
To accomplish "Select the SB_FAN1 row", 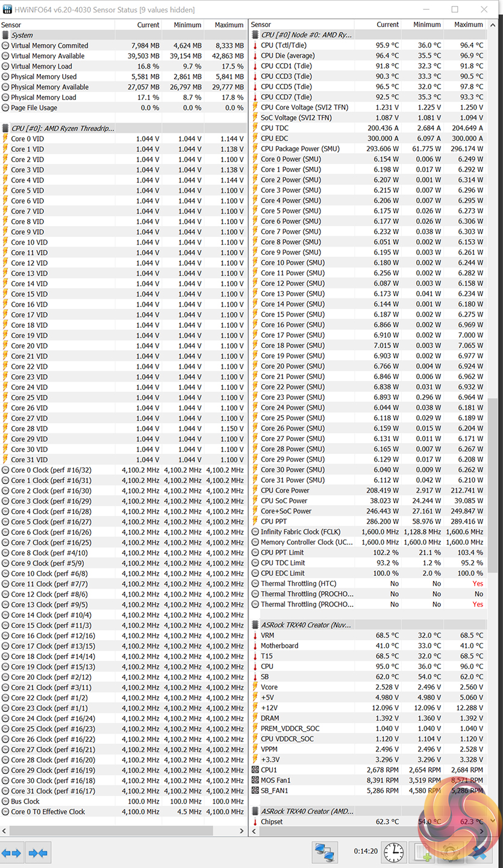I will coord(368,791).
